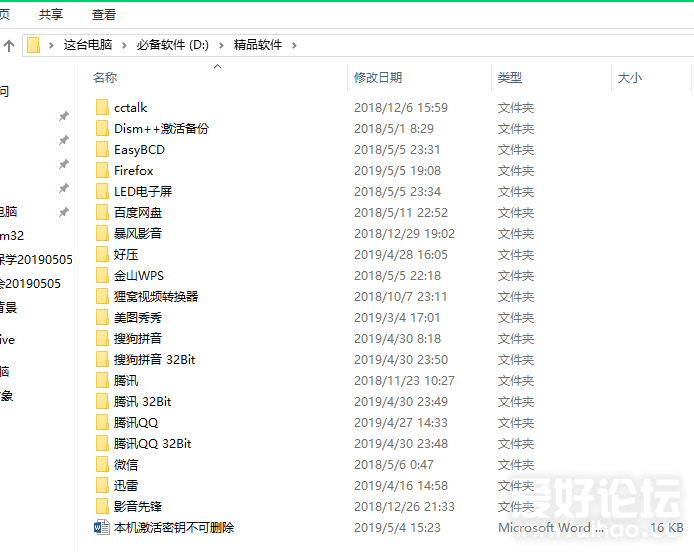
Task: Select the file name 金山WPS
Action: pos(139,275)
